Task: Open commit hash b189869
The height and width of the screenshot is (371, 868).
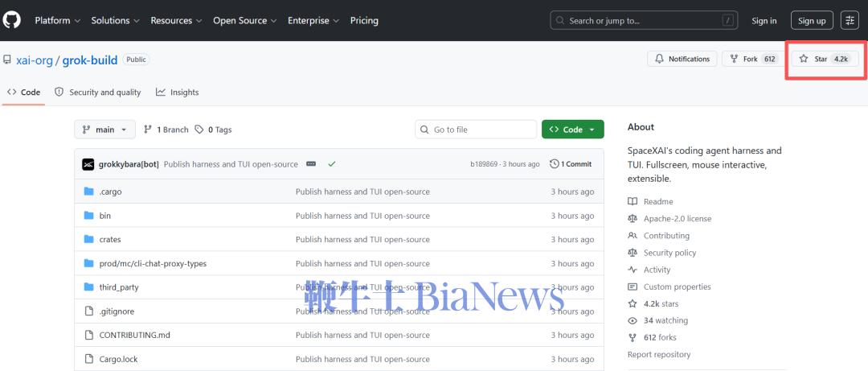Action: (484, 164)
